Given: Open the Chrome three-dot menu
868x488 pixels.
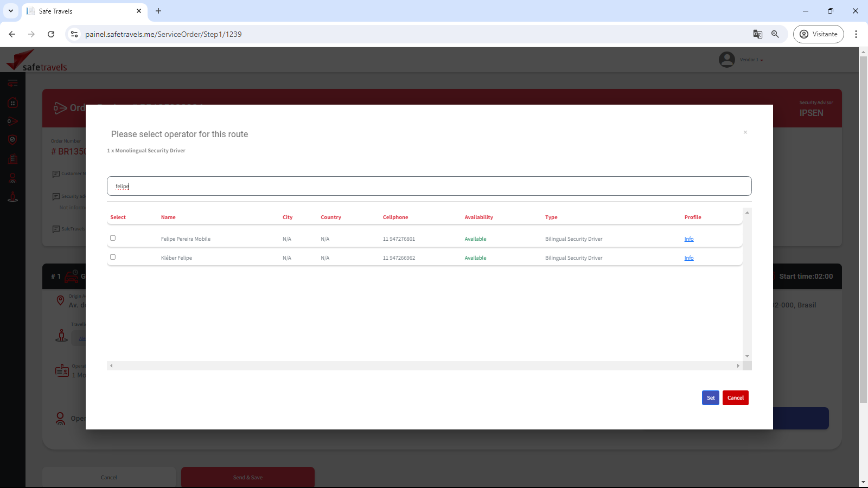Looking at the screenshot, I should pos(856,34).
